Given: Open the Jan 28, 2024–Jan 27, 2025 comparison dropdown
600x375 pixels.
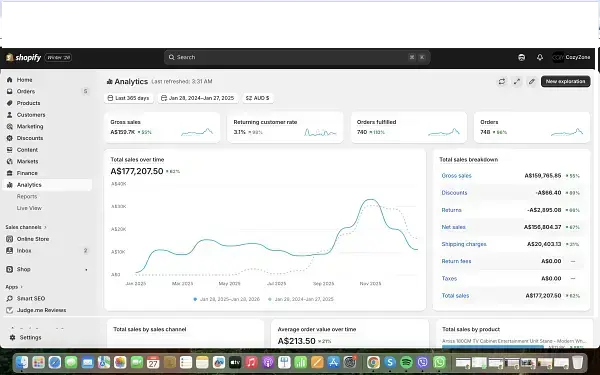Looking at the screenshot, I should click(x=197, y=98).
